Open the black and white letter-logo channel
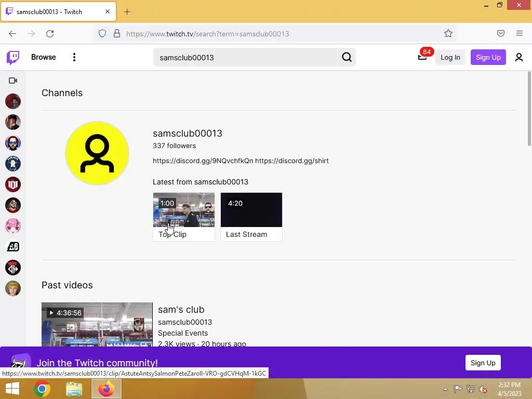This screenshot has width=532, height=399. (13, 247)
